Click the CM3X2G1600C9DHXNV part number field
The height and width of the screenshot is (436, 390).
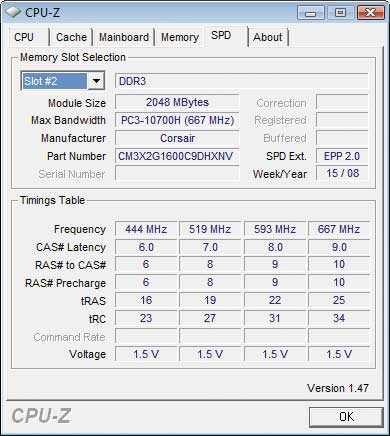click(177, 156)
